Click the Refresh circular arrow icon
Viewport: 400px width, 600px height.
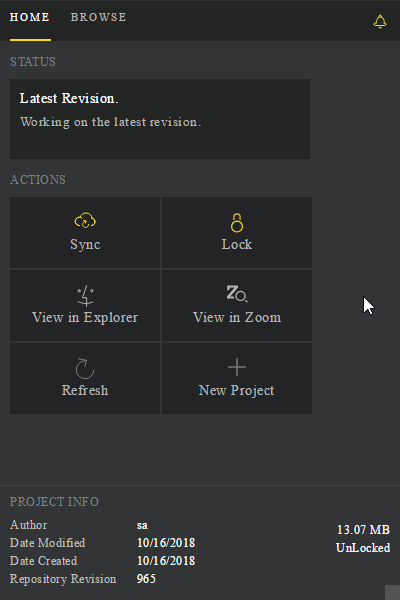(x=85, y=368)
